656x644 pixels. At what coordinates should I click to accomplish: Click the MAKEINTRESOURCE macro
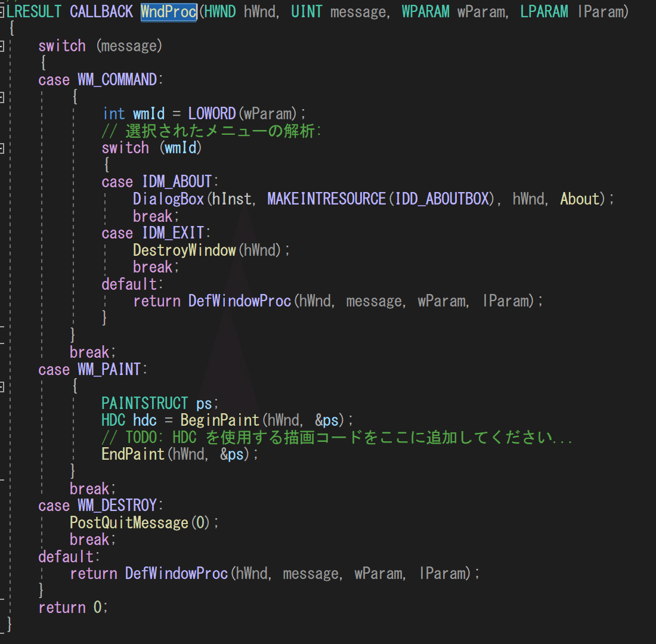click(326, 199)
